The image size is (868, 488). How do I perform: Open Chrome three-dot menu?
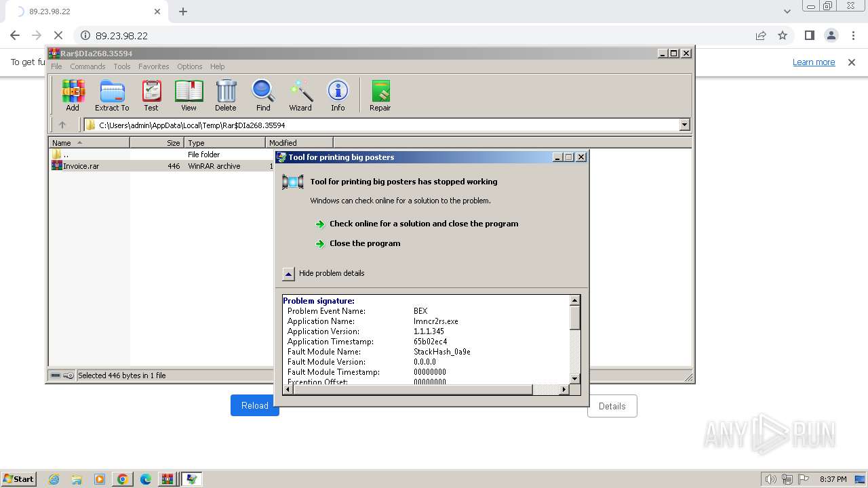852,35
